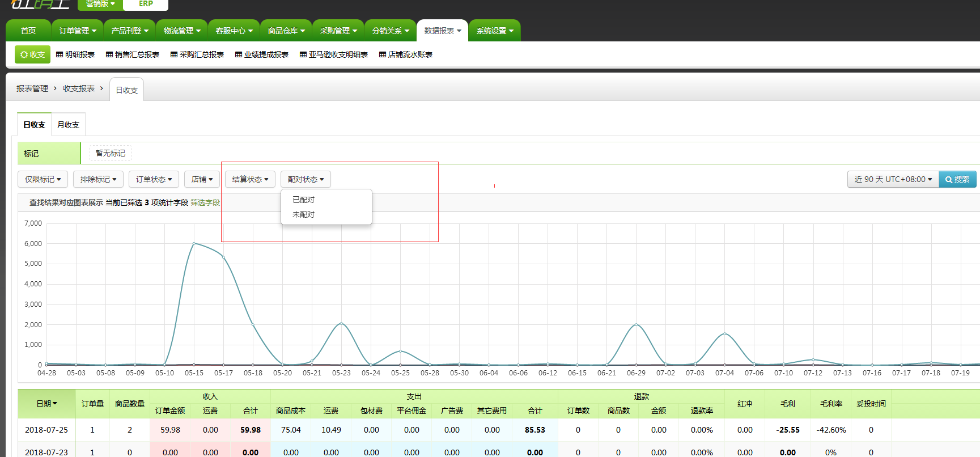The height and width of the screenshot is (457, 980).
Task: Switch to the 月收支 tab
Action: [68, 125]
